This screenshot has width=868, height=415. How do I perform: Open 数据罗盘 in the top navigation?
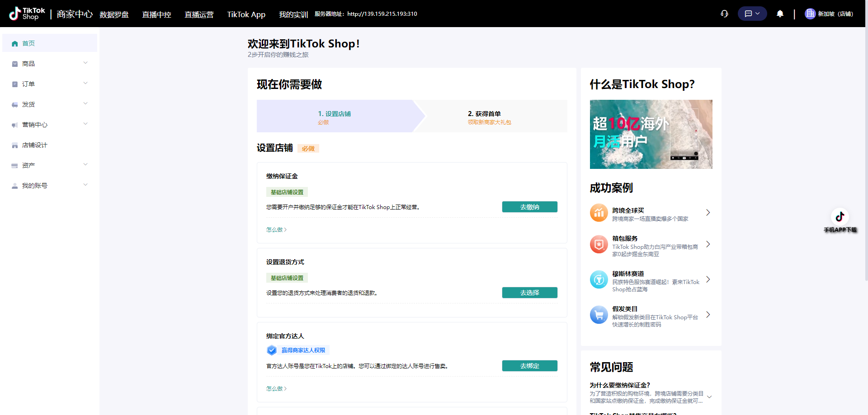pyautogui.click(x=114, y=14)
